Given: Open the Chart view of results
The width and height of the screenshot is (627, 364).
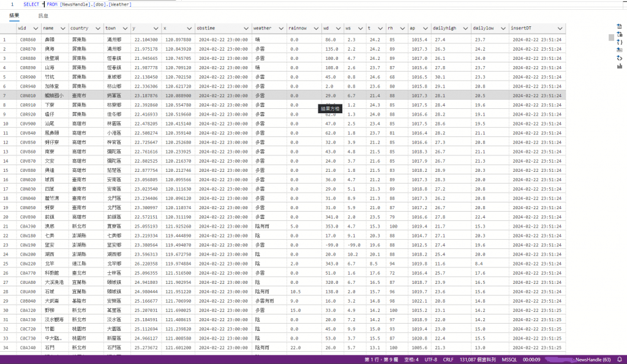Looking at the screenshot, I should pyautogui.click(x=620, y=66).
